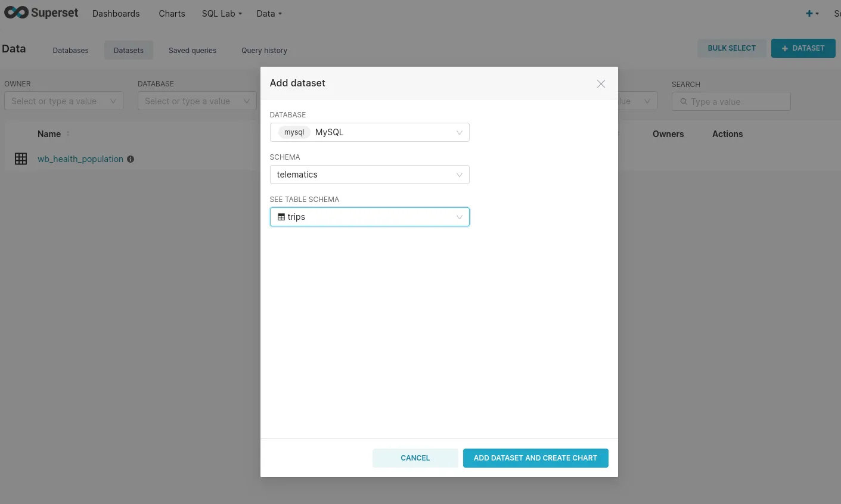Click the table grid icon beside wb_health_population
Image resolution: width=841 pixels, height=504 pixels.
(x=21, y=159)
